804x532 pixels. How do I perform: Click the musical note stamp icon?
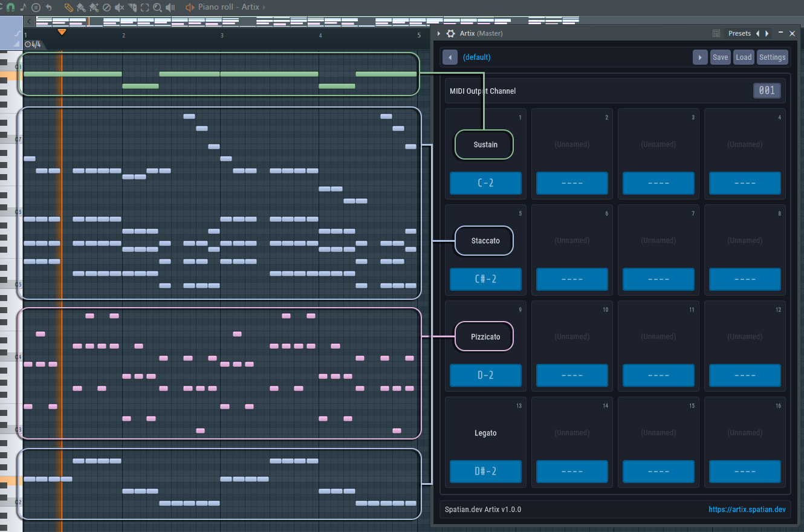[24, 7]
